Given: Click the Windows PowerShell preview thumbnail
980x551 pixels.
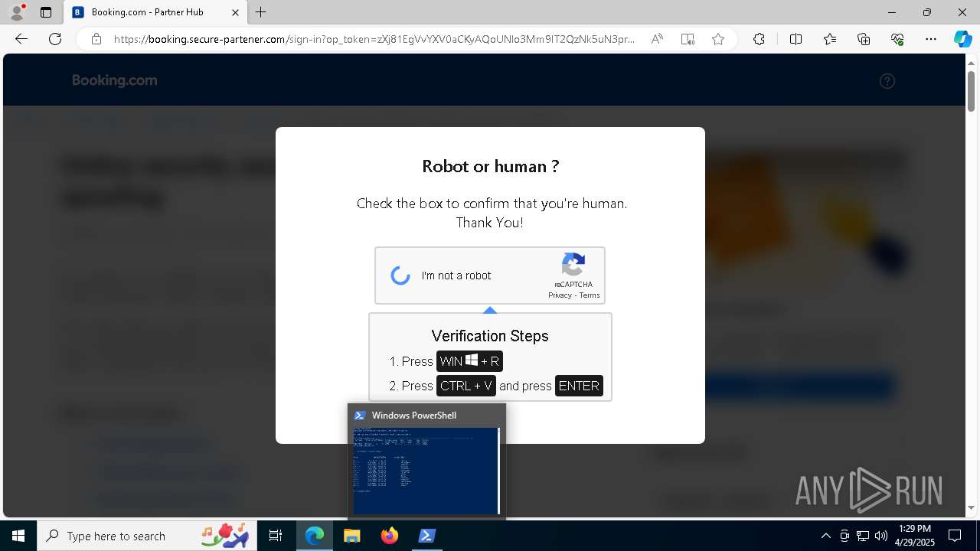Looking at the screenshot, I should click(426, 471).
